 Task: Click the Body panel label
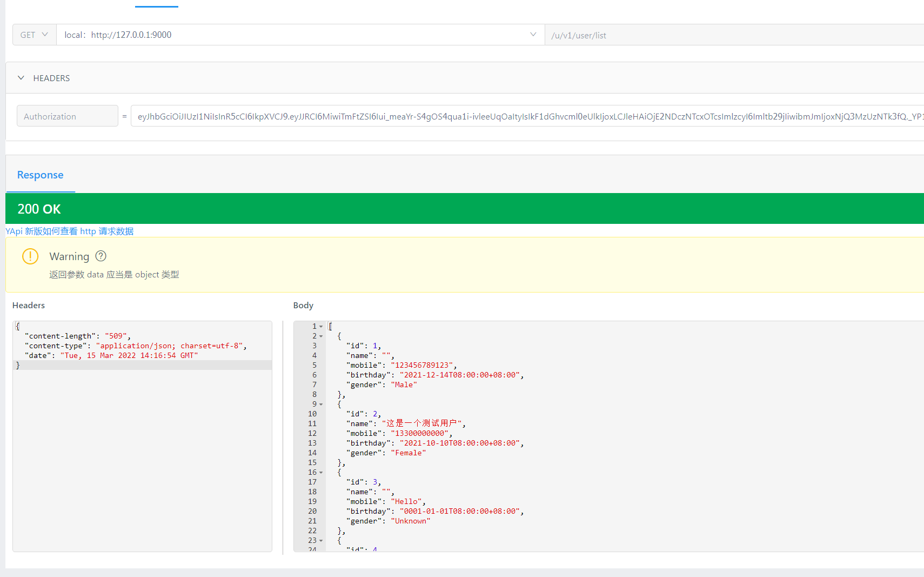(303, 306)
